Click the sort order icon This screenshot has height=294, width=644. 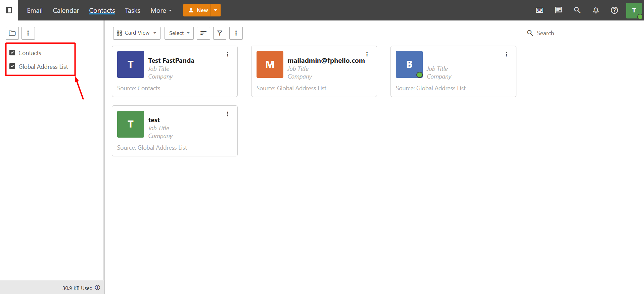pyautogui.click(x=203, y=33)
